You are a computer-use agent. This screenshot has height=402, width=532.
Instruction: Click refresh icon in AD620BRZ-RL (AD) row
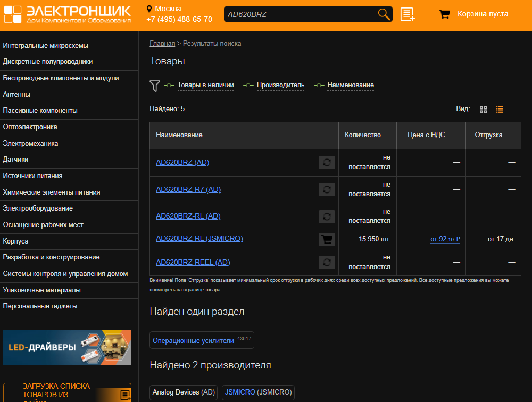[327, 216]
